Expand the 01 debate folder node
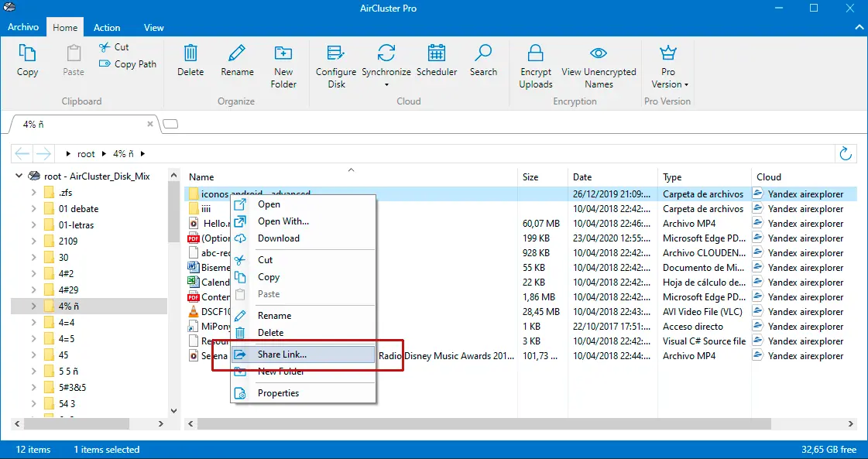 34,209
